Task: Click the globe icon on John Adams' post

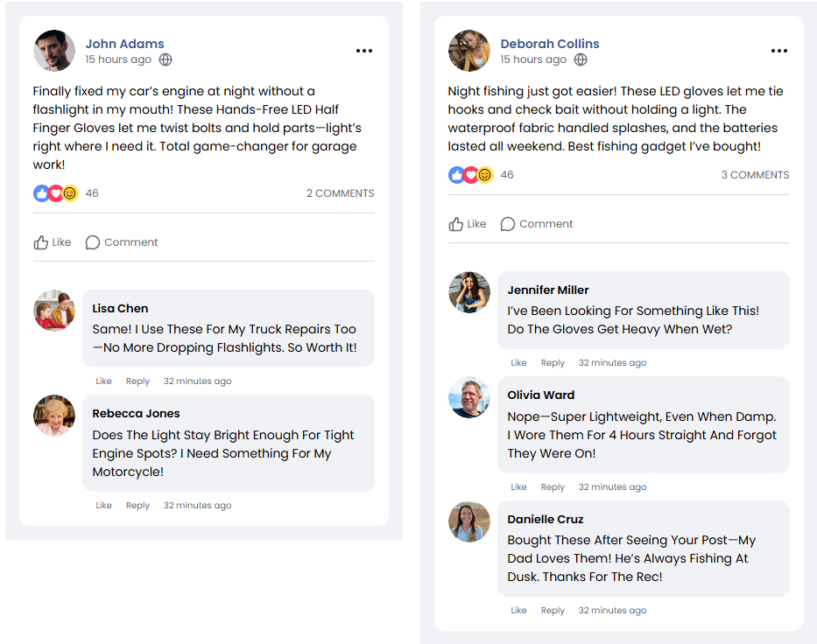Action: click(x=166, y=60)
